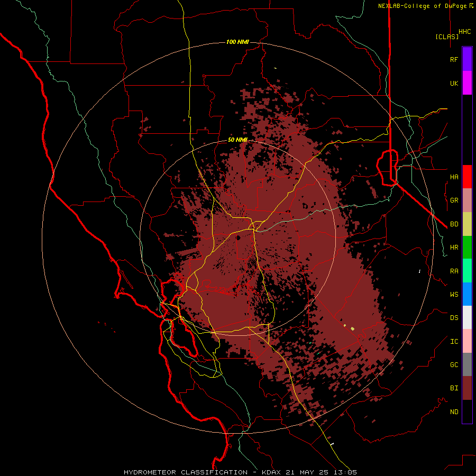Viewport: 476px width, 476px height.
Task: Click the BD yellow legend swatch
Action: pos(467,224)
